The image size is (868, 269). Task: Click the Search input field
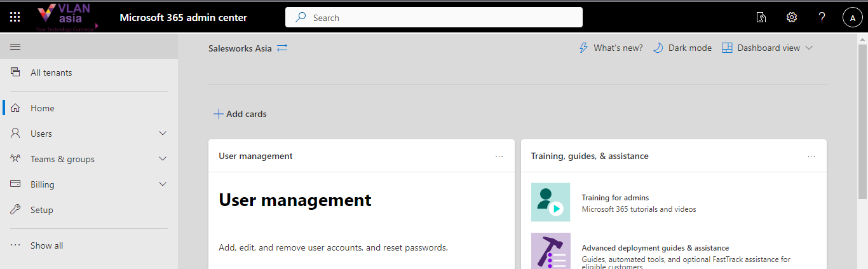[x=434, y=17]
